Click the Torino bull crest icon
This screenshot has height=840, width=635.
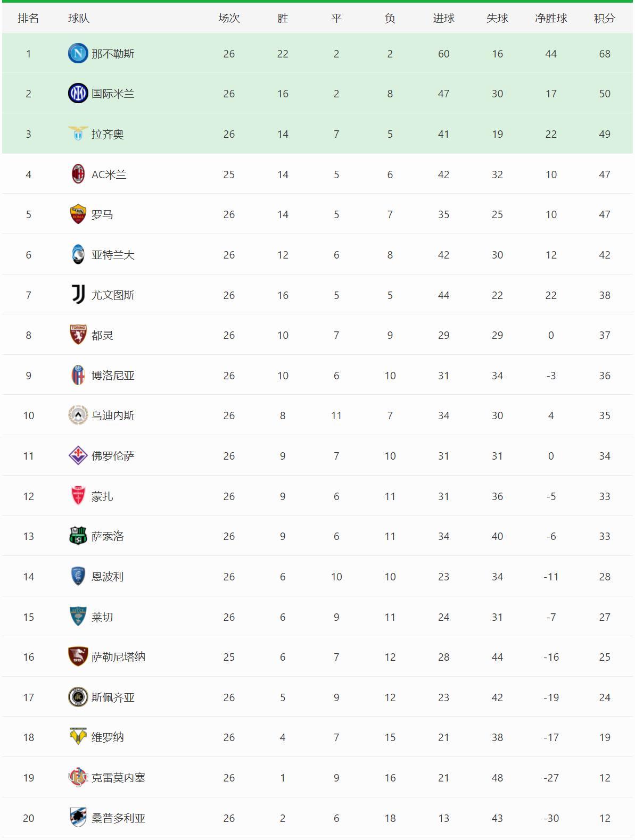click(x=78, y=335)
